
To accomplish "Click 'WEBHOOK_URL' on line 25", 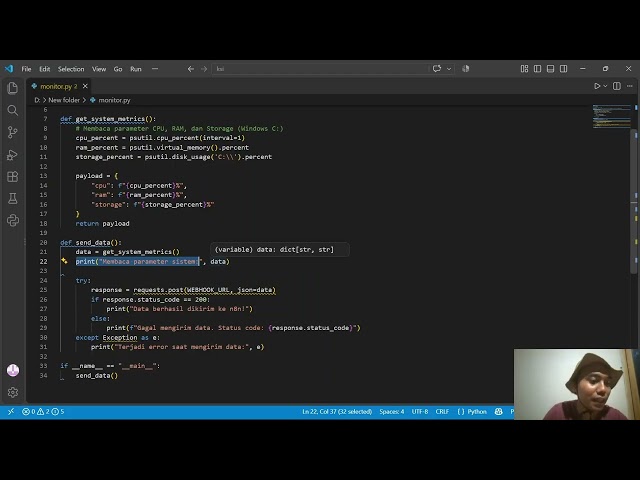I will point(208,290).
